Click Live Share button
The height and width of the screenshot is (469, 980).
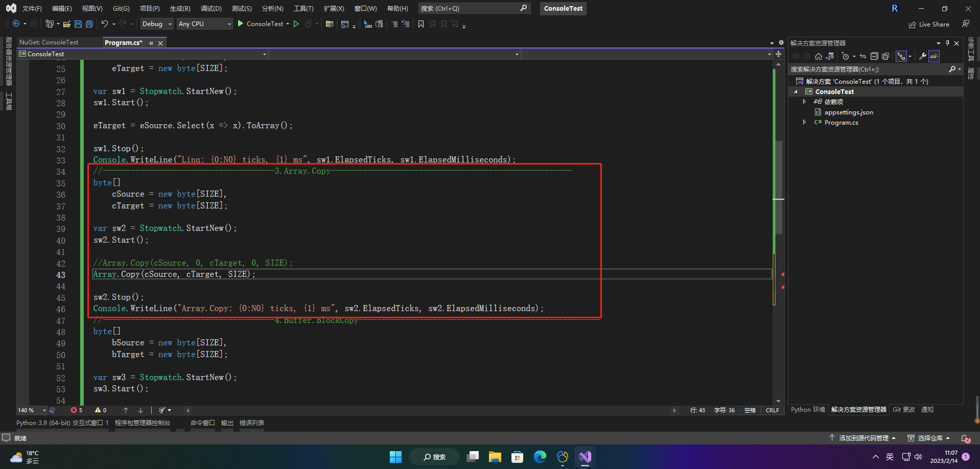coord(929,24)
